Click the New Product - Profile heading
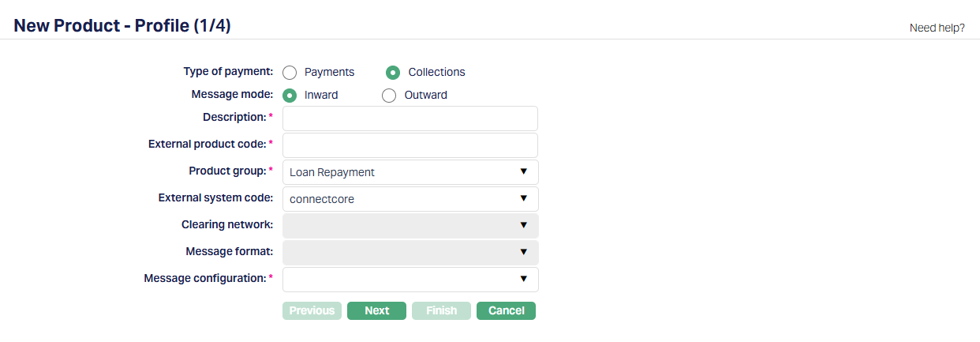The height and width of the screenshot is (342, 980). pyautogui.click(x=122, y=26)
